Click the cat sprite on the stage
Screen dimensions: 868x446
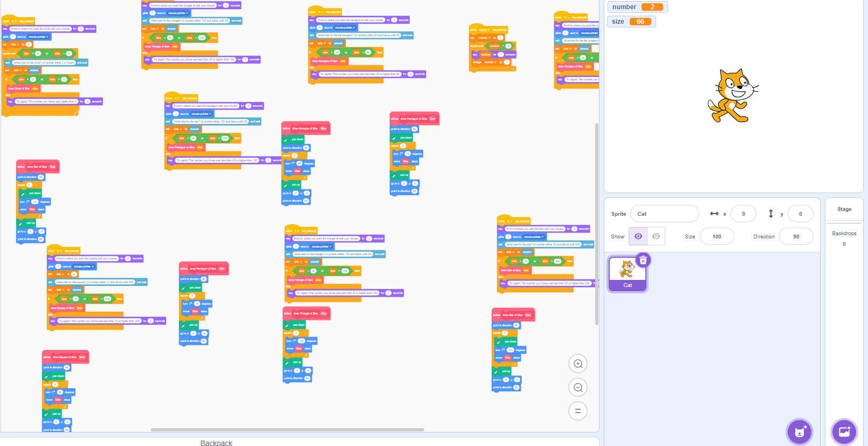tap(733, 95)
